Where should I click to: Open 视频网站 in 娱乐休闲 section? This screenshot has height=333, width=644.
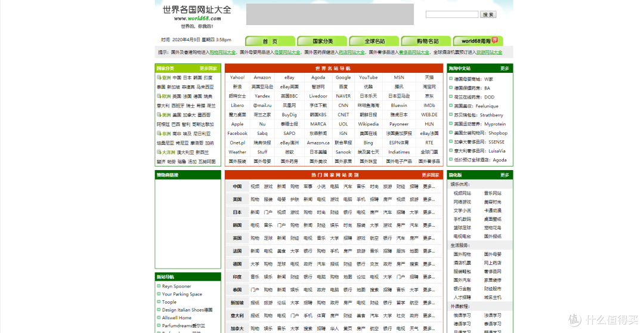(x=462, y=193)
